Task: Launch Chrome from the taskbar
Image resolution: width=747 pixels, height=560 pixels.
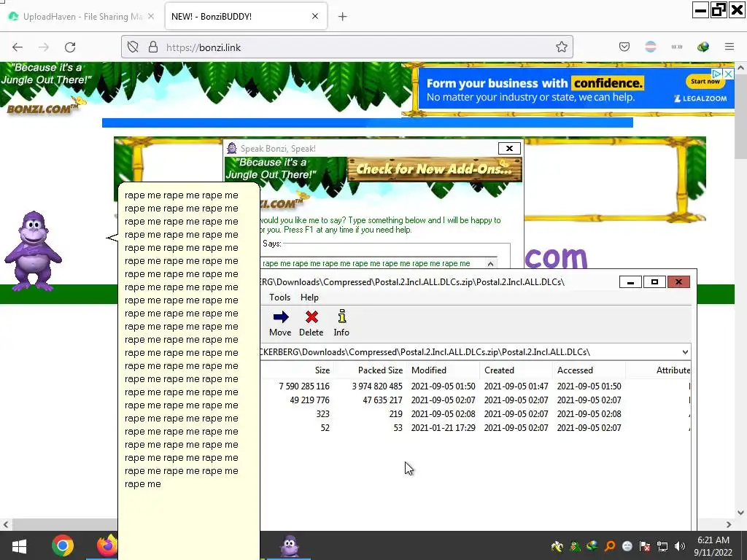Action: coord(63,545)
